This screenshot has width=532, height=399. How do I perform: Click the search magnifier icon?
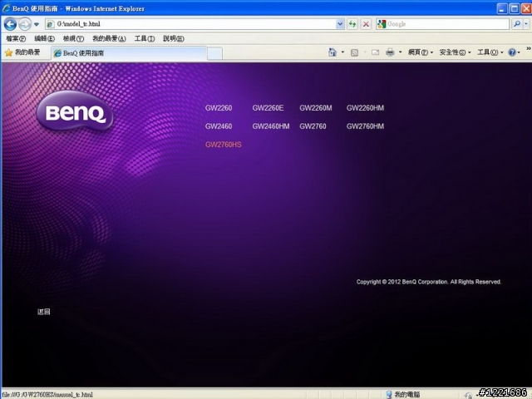coord(517,24)
